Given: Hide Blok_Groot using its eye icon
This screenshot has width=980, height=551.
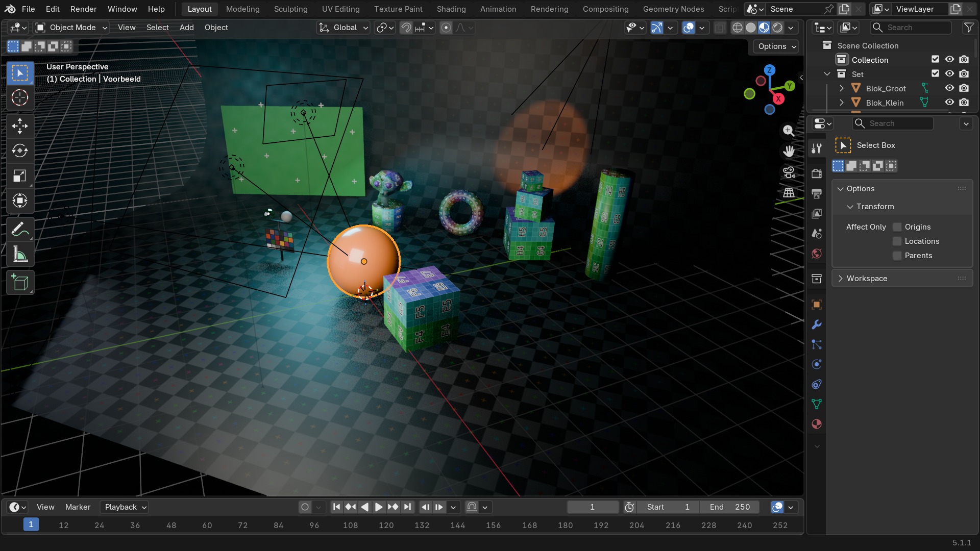Looking at the screenshot, I should tap(949, 88).
